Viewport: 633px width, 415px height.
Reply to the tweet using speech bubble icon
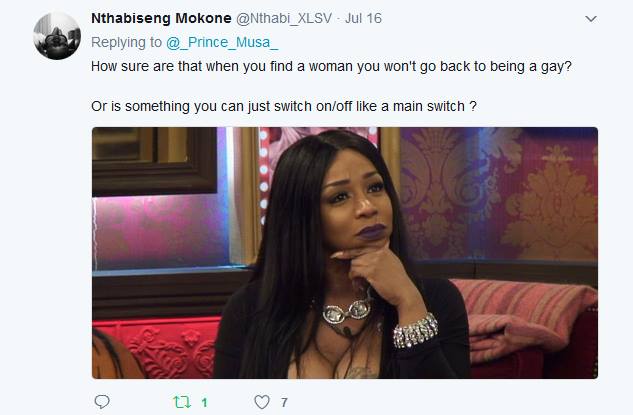tap(102, 402)
